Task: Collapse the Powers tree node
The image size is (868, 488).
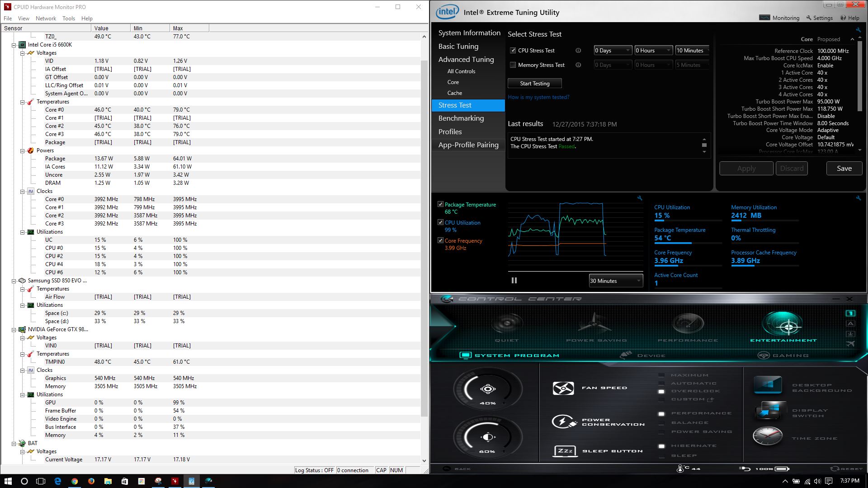Action: [23, 150]
